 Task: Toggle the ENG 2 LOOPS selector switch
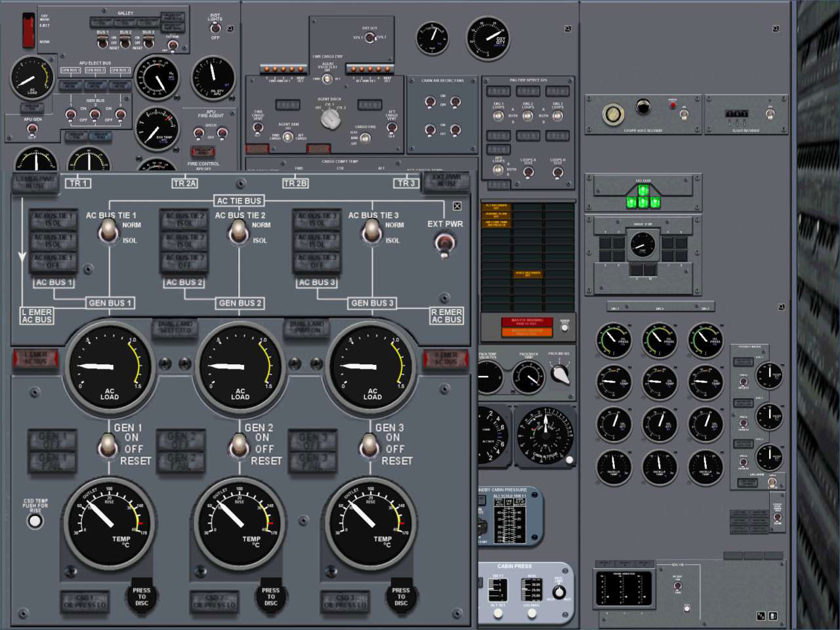pyautogui.click(x=528, y=115)
